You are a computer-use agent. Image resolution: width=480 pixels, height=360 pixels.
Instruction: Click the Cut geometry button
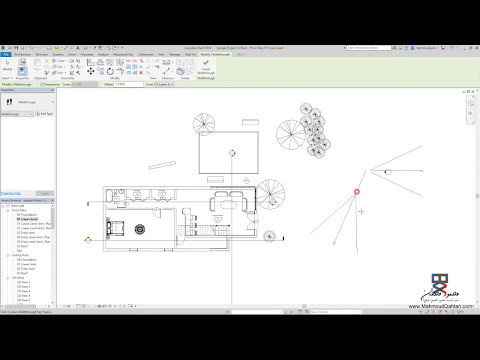(x=58, y=67)
